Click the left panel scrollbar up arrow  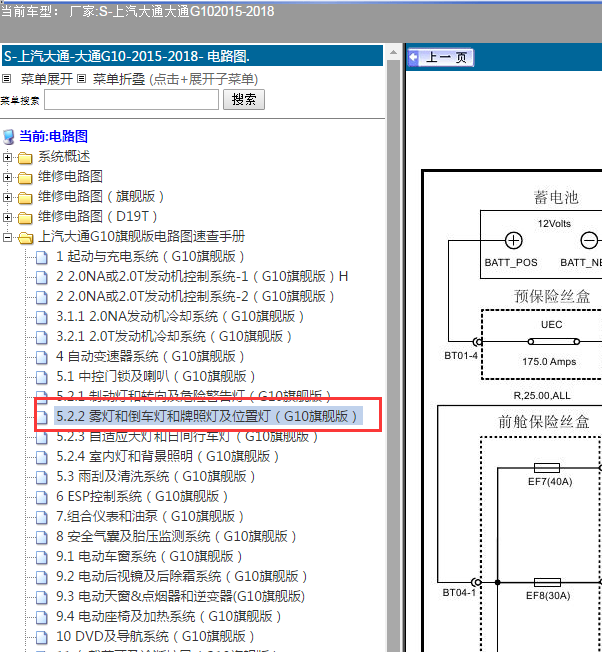(x=393, y=52)
